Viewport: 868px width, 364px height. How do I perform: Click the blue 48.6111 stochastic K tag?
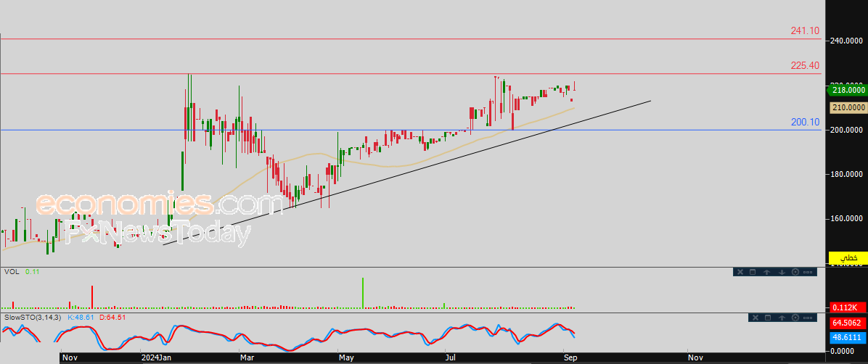click(x=848, y=336)
